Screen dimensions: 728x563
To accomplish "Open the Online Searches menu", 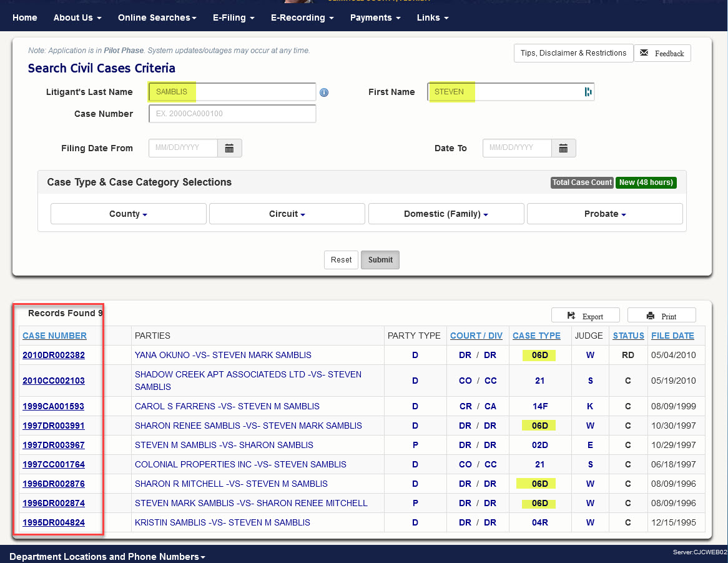I will point(157,17).
